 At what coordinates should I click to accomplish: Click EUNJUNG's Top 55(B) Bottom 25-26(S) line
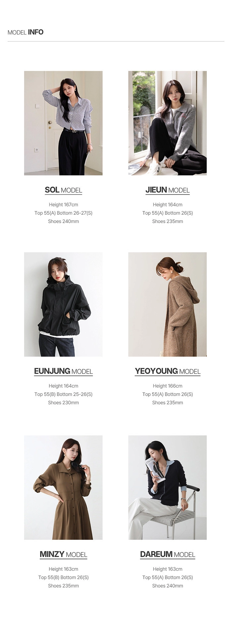(x=63, y=394)
